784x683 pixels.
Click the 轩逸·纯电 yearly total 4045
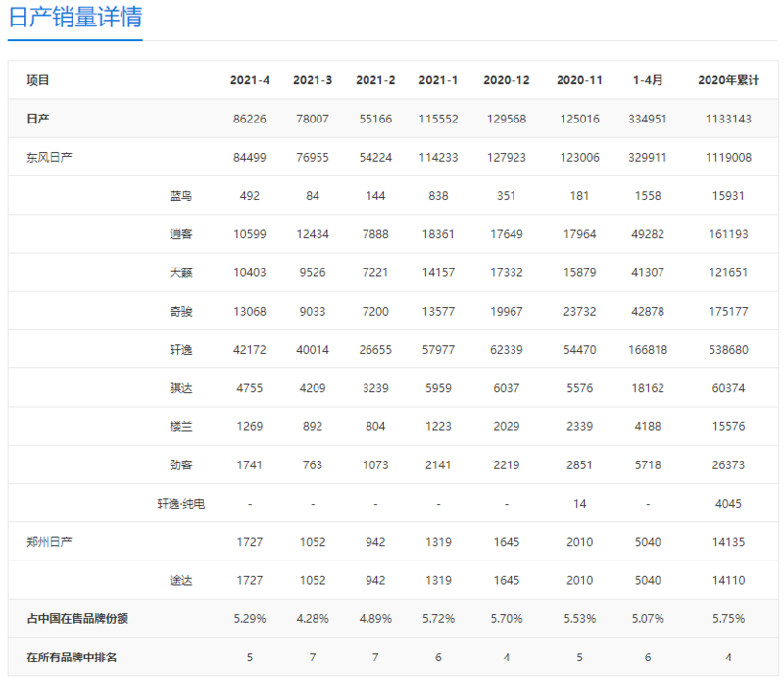click(x=728, y=504)
